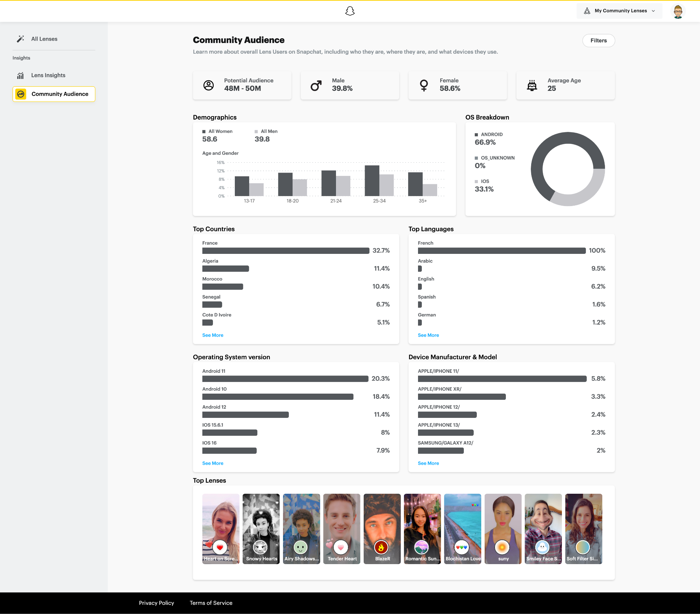The width and height of the screenshot is (700, 614).
Task: Click the Community Audience yellow icon
Action: 21,94
